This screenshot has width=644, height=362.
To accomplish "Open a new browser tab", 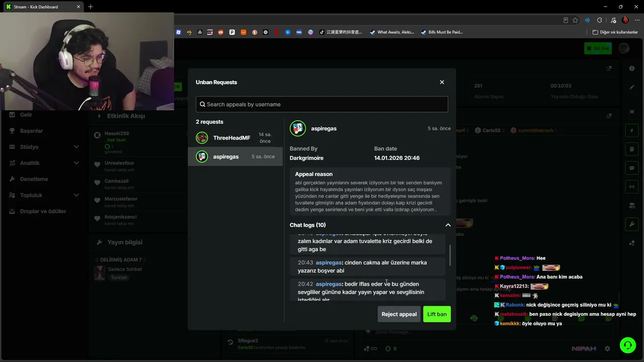I will pos(91,7).
